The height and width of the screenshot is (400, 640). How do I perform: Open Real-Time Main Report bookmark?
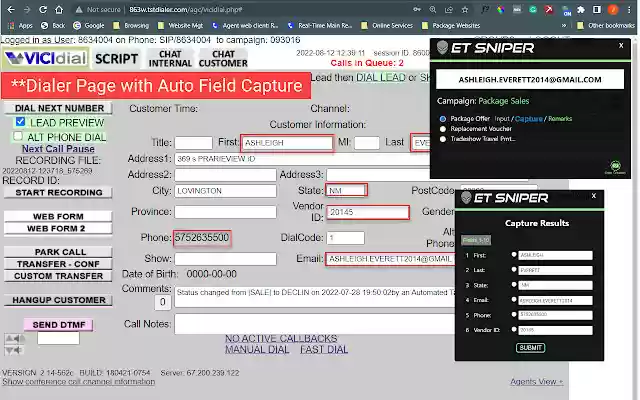coord(320,25)
